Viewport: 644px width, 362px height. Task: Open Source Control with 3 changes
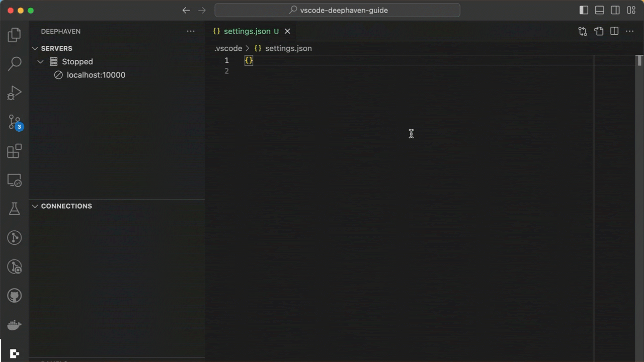pyautogui.click(x=15, y=122)
